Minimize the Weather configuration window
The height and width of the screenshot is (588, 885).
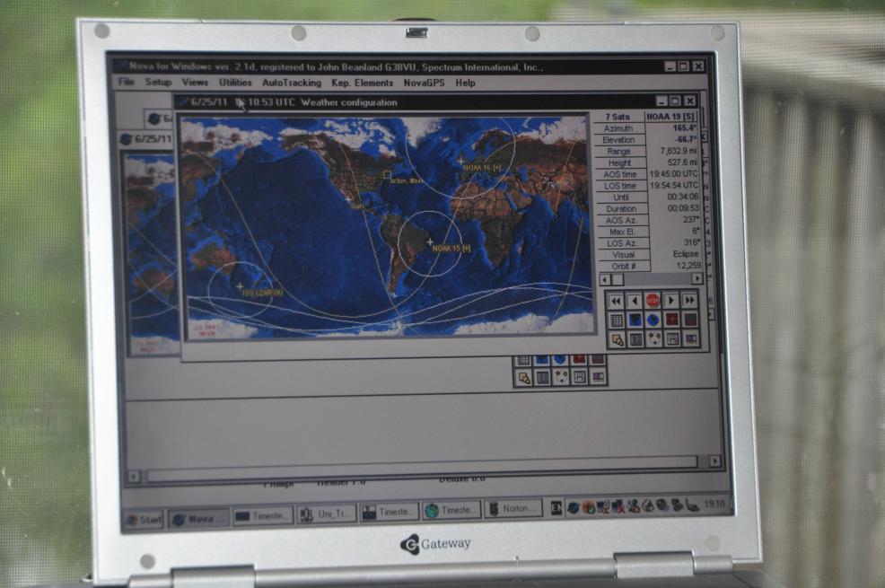coord(662,101)
